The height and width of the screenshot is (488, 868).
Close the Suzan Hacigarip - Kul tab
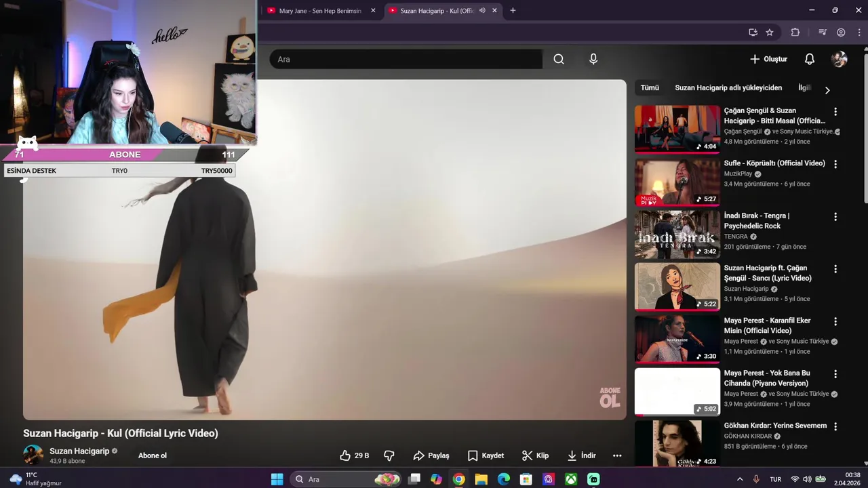point(494,11)
